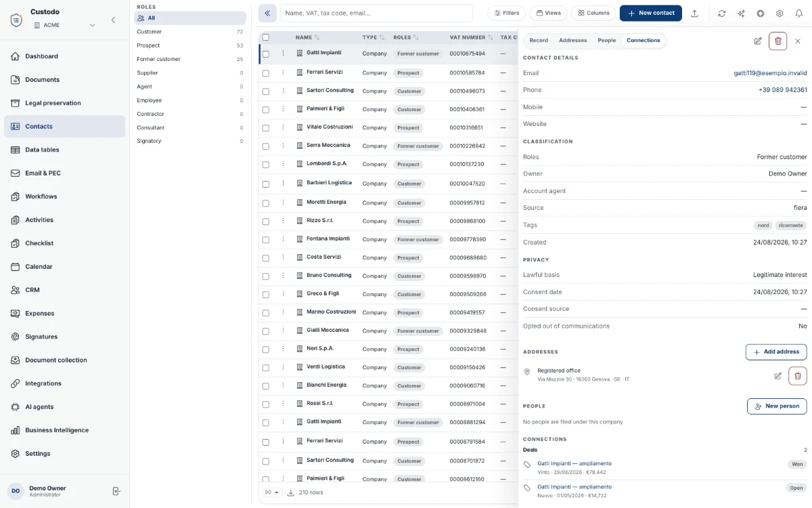Click the phone number +39 089 942361
Viewport: 812px width, 508px height.
pos(782,90)
